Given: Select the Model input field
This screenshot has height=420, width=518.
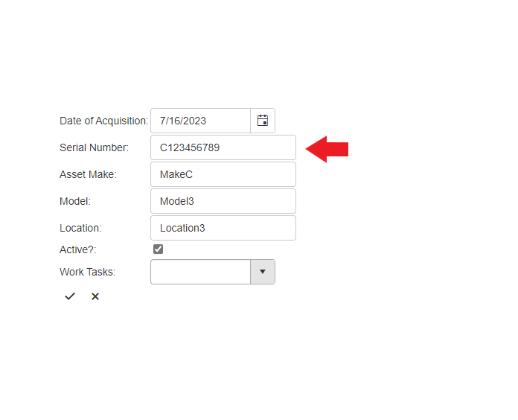Looking at the screenshot, I should click(223, 201).
